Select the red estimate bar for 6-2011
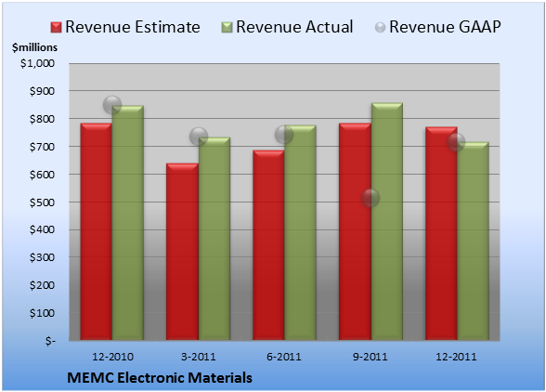 point(268,245)
